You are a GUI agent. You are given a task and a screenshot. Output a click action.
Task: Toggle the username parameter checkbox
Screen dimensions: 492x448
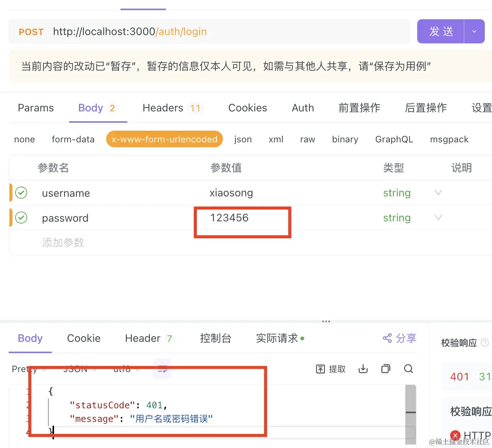point(21,193)
